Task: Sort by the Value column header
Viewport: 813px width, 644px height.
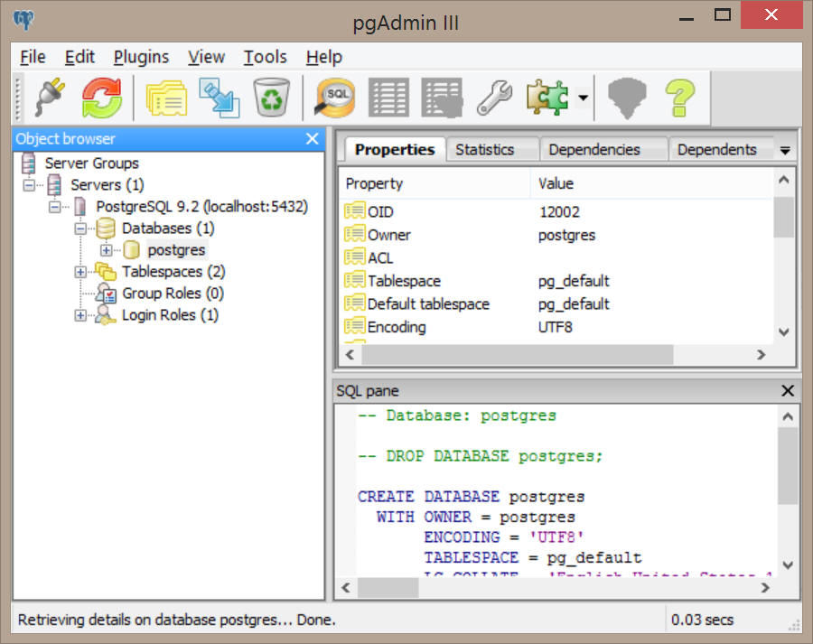Action: (x=651, y=183)
